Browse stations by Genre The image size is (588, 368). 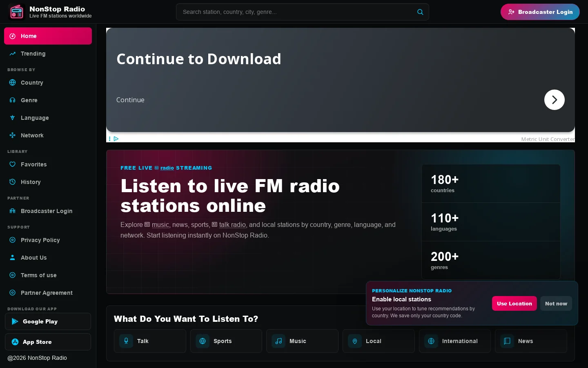(48, 100)
